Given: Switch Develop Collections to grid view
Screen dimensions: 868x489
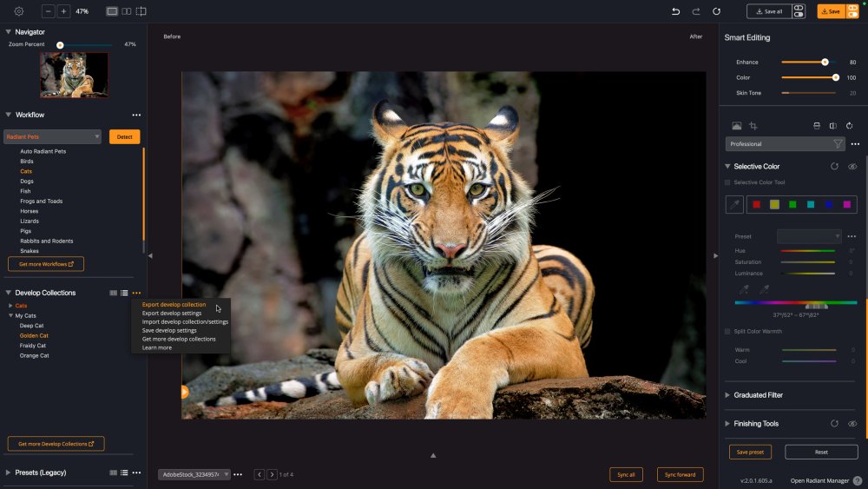Looking at the screenshot, I should pyautogui.click(x=114, y=293).
